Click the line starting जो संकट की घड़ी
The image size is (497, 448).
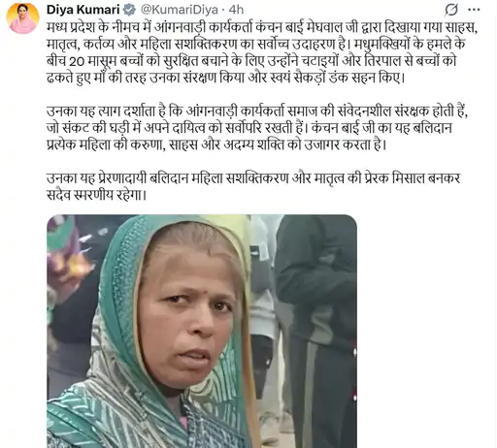click(x=249, y=128)
